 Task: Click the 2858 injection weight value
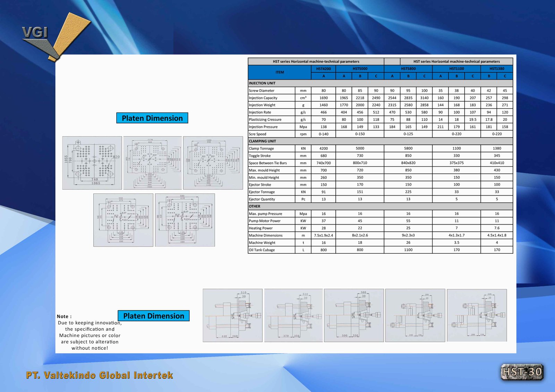coord(424,105)
